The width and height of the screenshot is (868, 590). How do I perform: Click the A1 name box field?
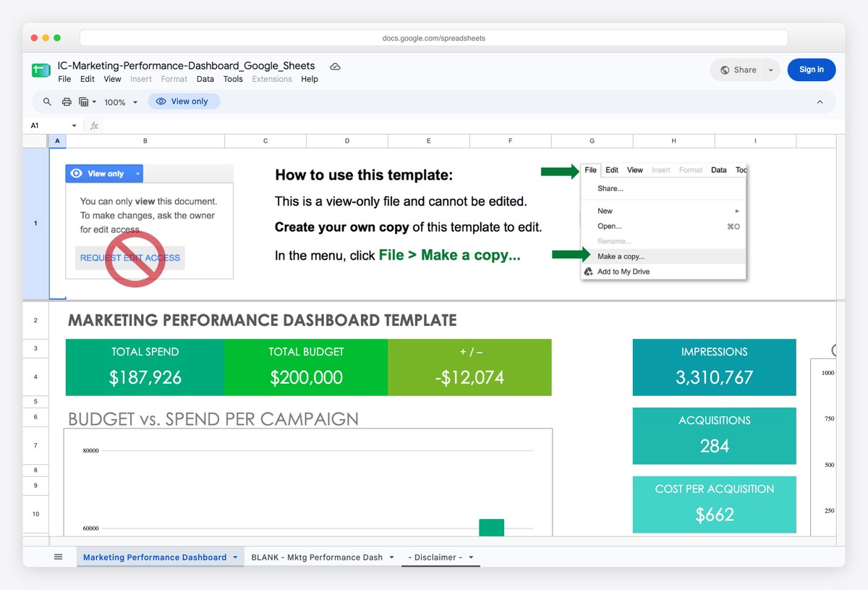click(x=47, y=126)
